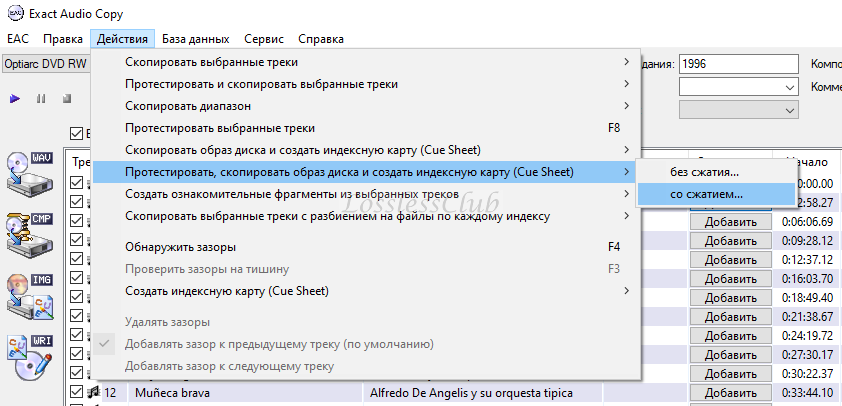Screen dimensions: 842x406
Task: Toggle the select-all tracks checkbox above list
Action: (x=77, y=133)
